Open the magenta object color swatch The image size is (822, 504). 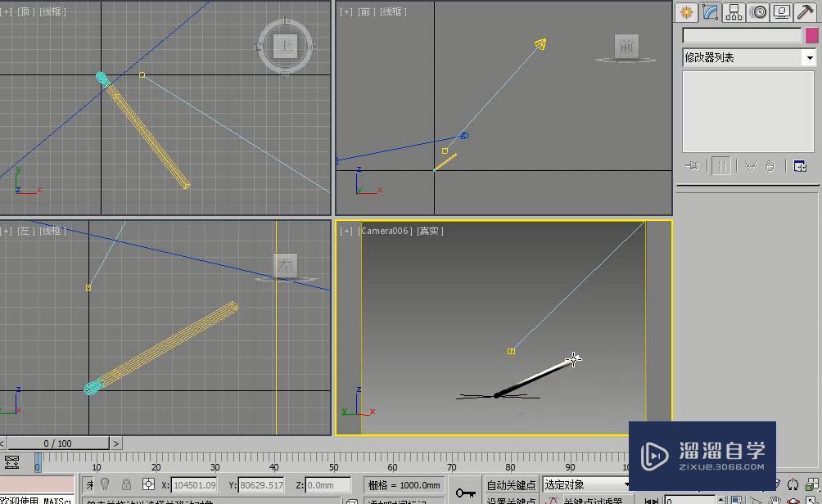(811, 35)
